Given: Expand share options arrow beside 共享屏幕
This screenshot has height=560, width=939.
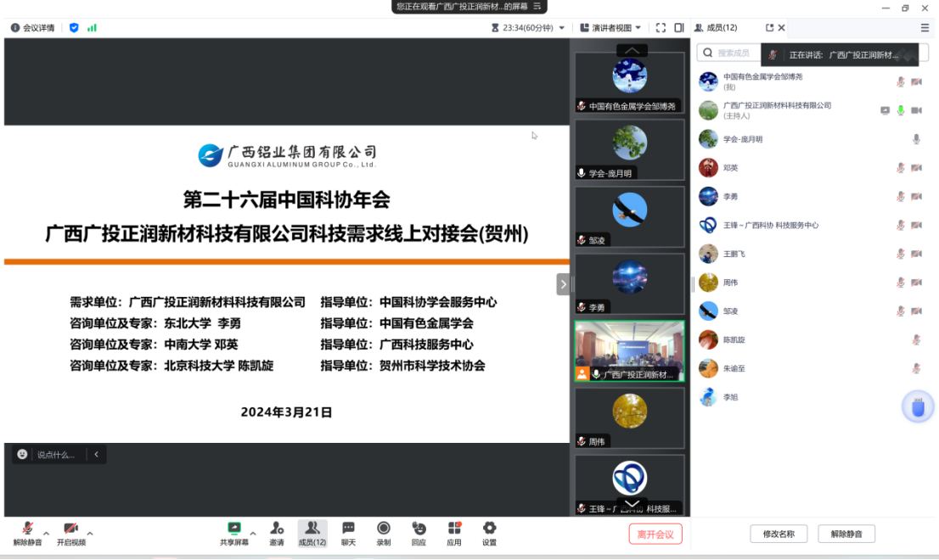Looking at the screenshot, I should [253, 533].
